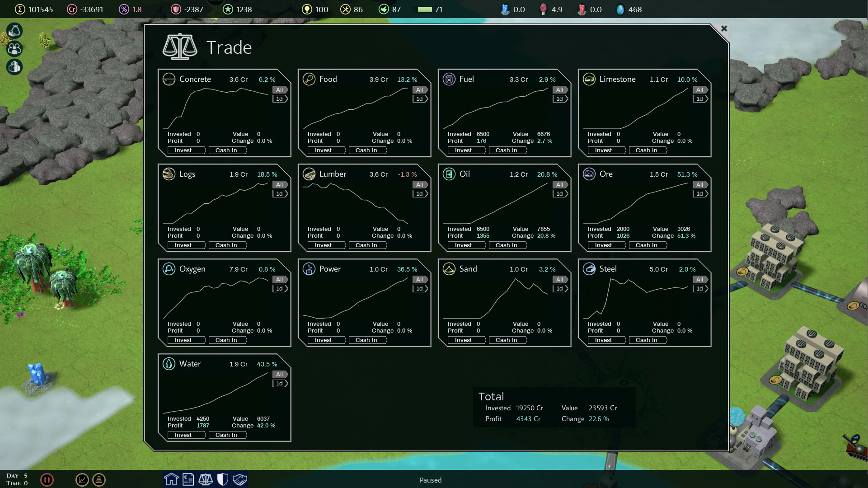This screenshot has width=868, height=488.
Task: Click the Oil resource icon
Action: pos(449,174)
